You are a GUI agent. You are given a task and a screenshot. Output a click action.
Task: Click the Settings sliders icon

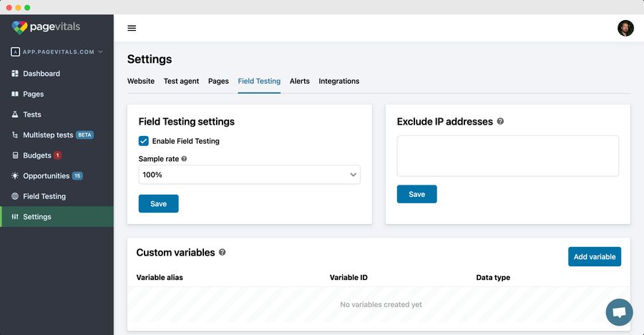coord(15,217)
